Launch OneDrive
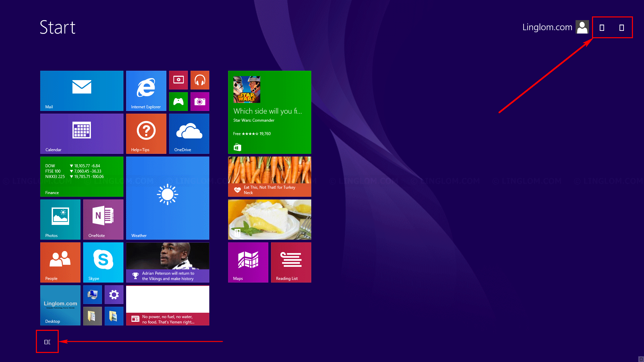This screenshot has height=362, width=644. [189, 133]
